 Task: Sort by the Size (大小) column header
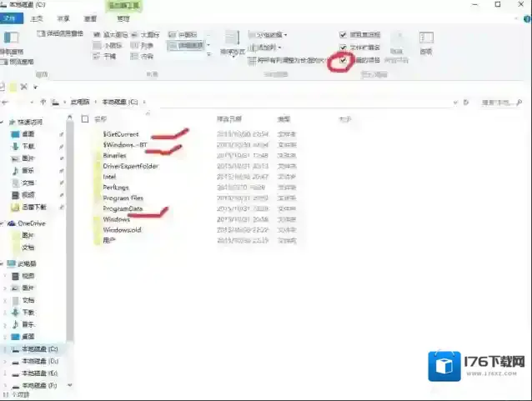[344, 119]
